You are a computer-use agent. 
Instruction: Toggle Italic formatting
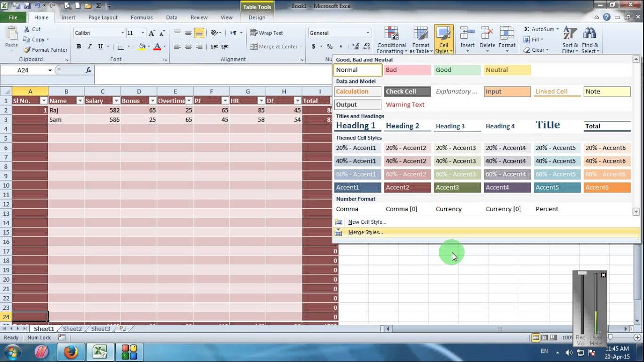coord(90,47)
